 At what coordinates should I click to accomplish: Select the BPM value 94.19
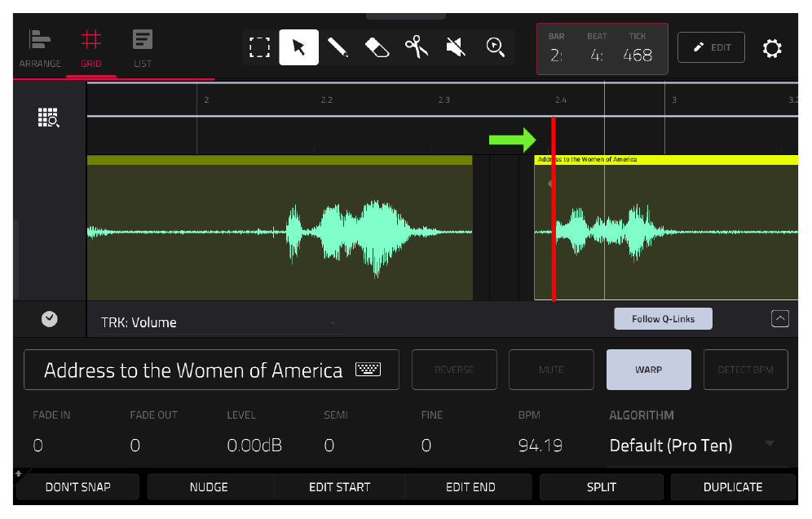click(541, 446)
